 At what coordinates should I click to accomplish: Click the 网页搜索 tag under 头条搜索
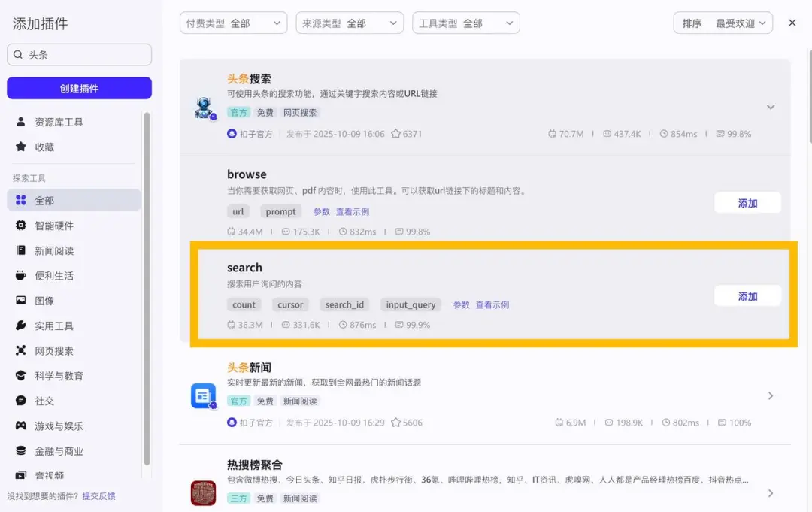click(x=300, y=112)
